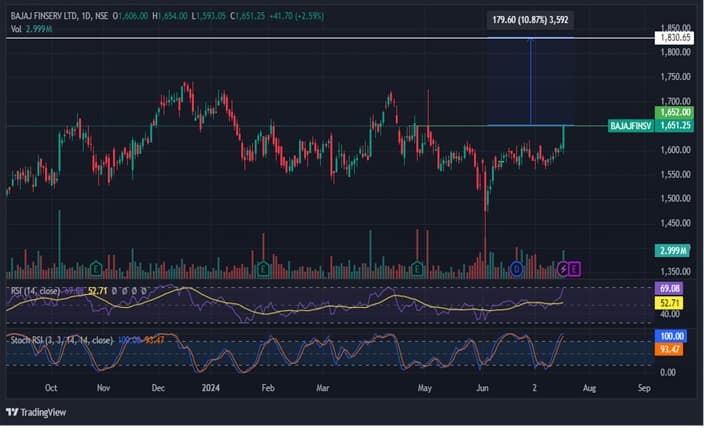Click the purple lightning bolt event marker
This screenshot has width=704, height=442.
coord(563,269)
